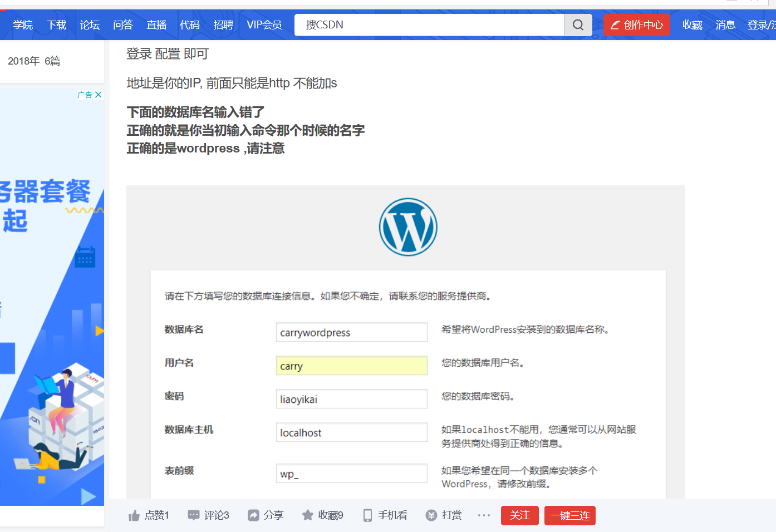The width and height of the screenshot is (776, 532).
Task: Click the 2018年 6篇 archive entry
Action: tap(34, 61)
